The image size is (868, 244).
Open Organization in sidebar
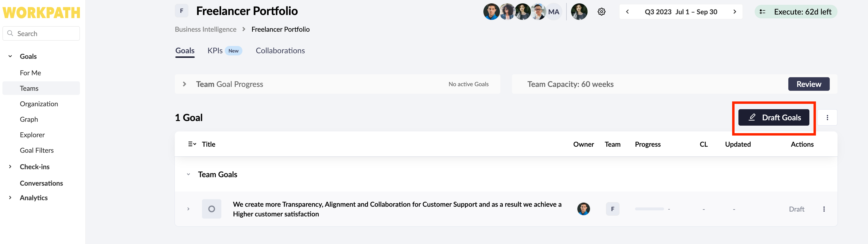[39, 104]
